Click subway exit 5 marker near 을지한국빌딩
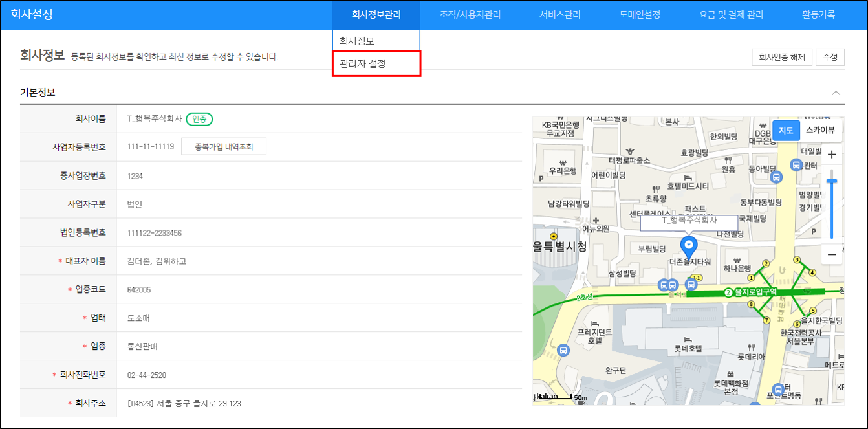The width and height of the screenshot is (868, 429). tap(813, 311)
